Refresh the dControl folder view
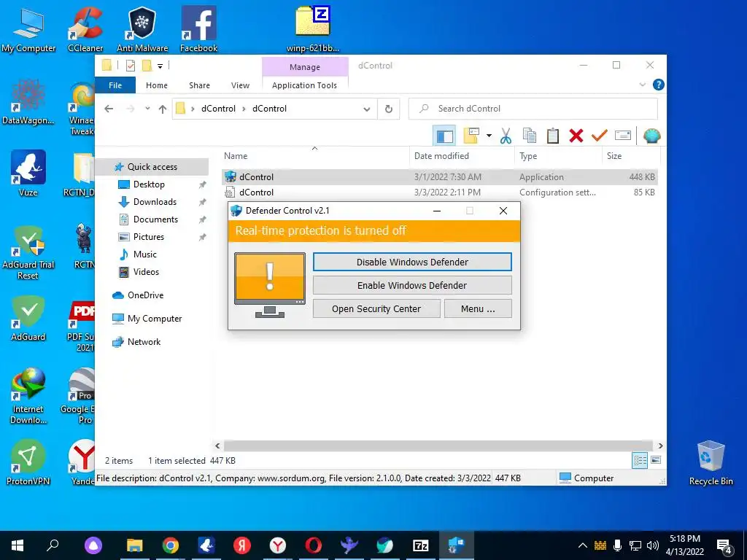This screenshot has height=560, width=747. (389, 109)
